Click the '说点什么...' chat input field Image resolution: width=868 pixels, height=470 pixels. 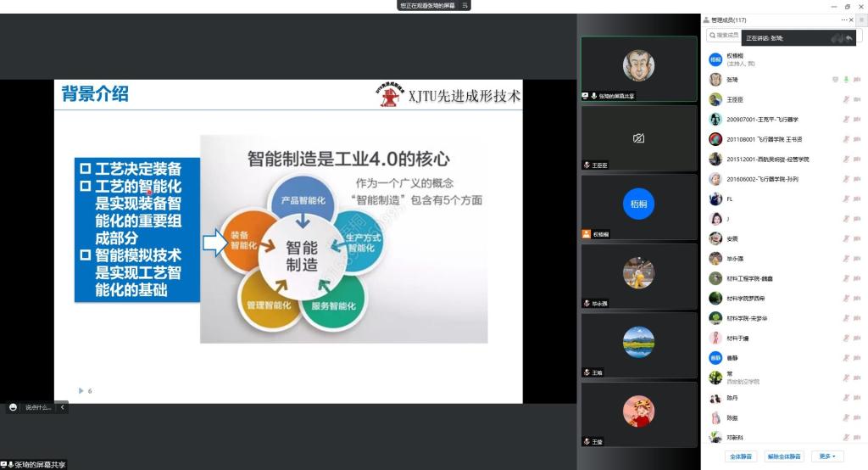tap(38, 407)
